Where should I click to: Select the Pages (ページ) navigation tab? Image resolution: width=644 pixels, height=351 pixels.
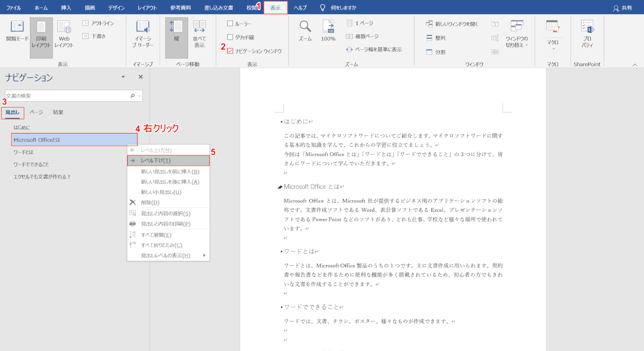pyautogui.click(x=36, y=112)
